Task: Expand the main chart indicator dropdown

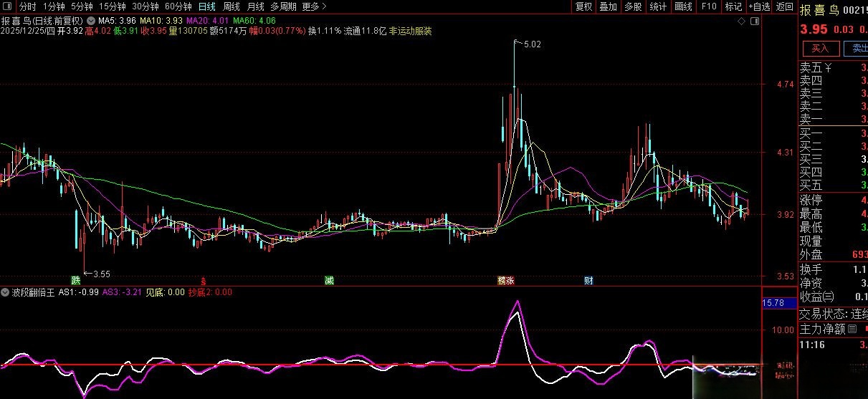Action: coord(90,21)
